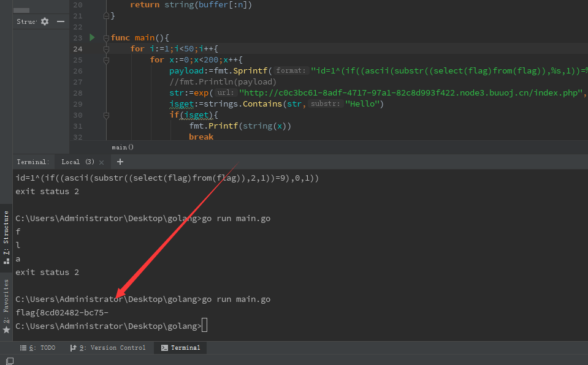Click the terminal prompt input cursor
Screen dimensions: 588x365
tap(204, 325)
